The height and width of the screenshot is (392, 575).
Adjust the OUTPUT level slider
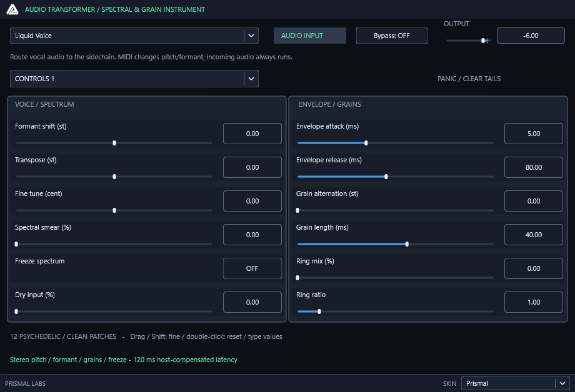(468, 41)
